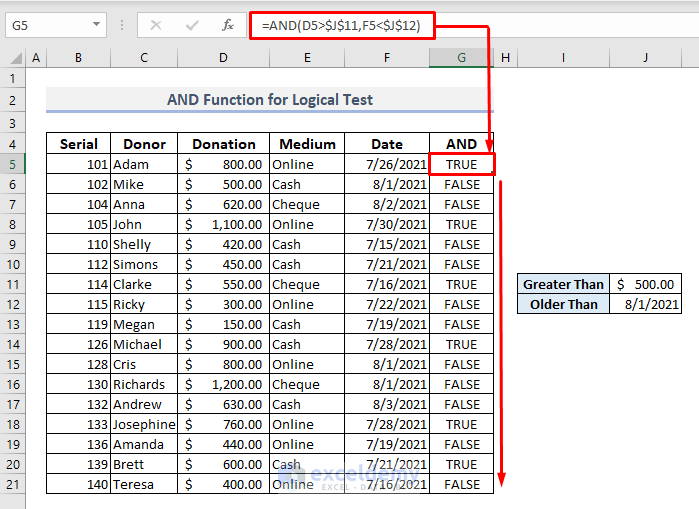This screenshot has height=509, width=699.
Task: Select row 5 header
Action: point(12,164)
